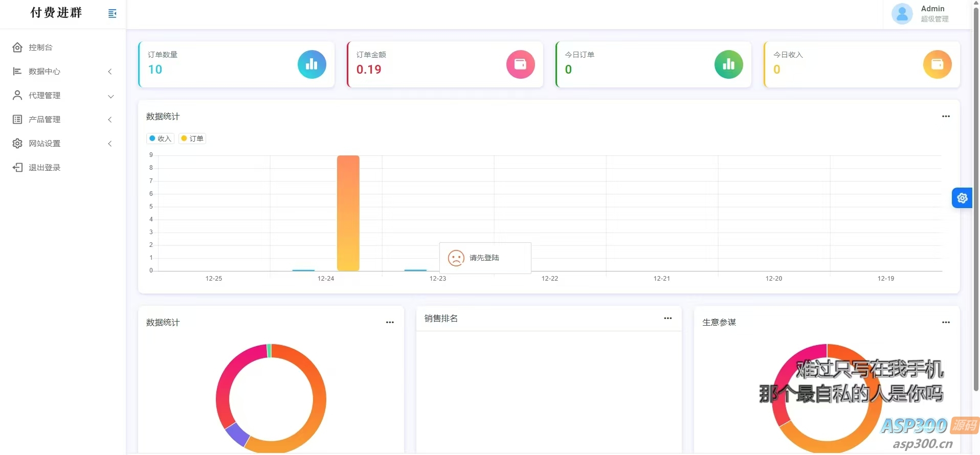The height and width of the screenshot is (455, 980).
Task: Open more options on the 生意参谋 card
Action: click(x=946, y=323)
